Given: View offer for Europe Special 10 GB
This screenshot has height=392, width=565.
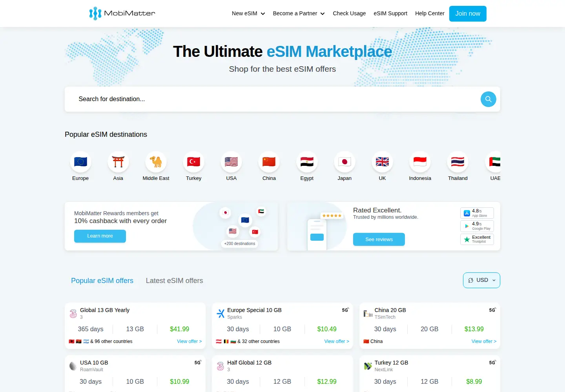Looking at the screenshot, I should (337, 341).
